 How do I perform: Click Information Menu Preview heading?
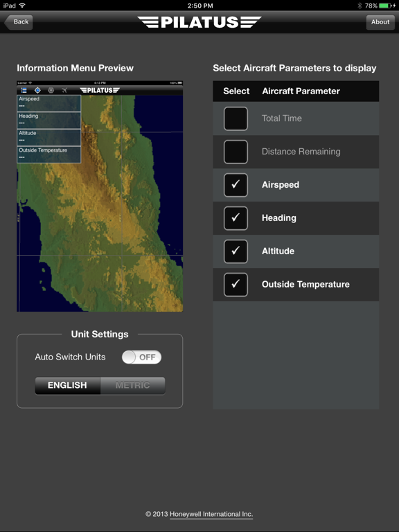click(x=75, y=68)
